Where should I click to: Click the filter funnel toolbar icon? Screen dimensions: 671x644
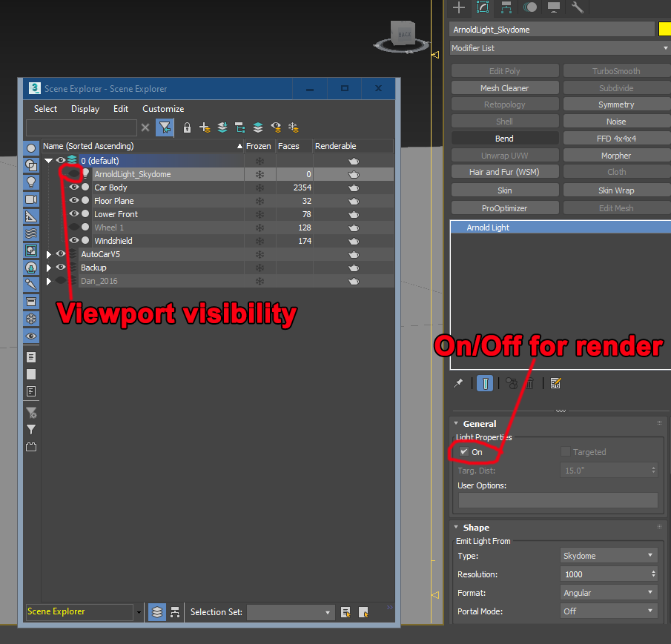[165, 127]
